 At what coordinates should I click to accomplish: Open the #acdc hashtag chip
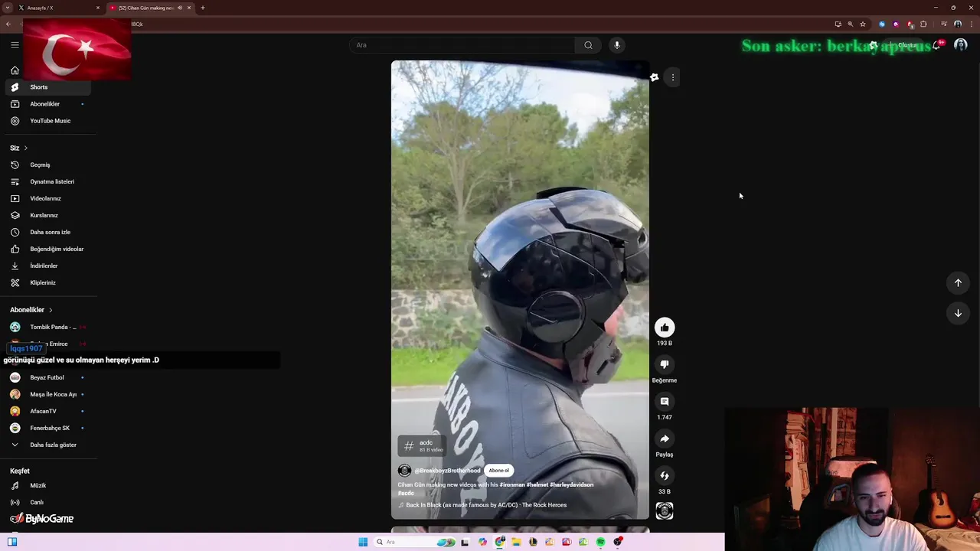pos(422,445)
